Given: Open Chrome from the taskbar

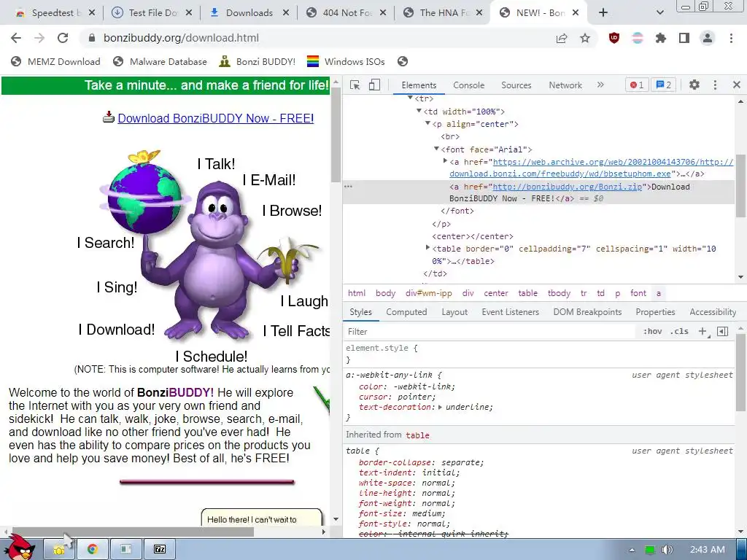Looking at the screenshot, I should 93,549.
